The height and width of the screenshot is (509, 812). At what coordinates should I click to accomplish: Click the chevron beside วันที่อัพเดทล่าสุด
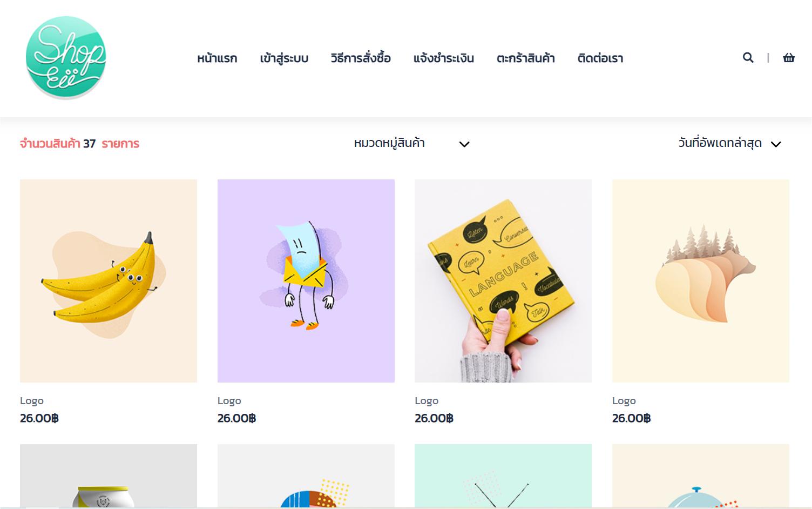pos(776,144)
